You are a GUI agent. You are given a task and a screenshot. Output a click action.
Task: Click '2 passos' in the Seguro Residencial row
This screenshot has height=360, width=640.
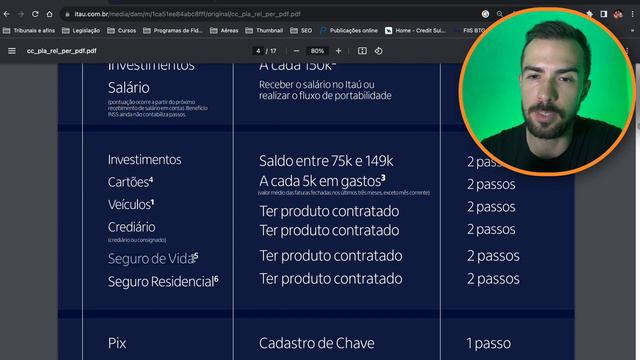click(493, 279)
